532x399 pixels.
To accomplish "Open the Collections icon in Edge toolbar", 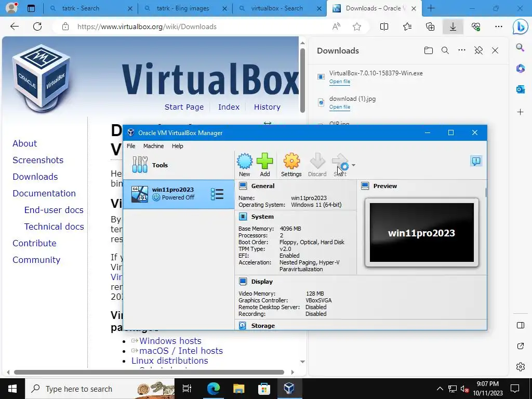I will pyautogui.click(x=430, y=26).
